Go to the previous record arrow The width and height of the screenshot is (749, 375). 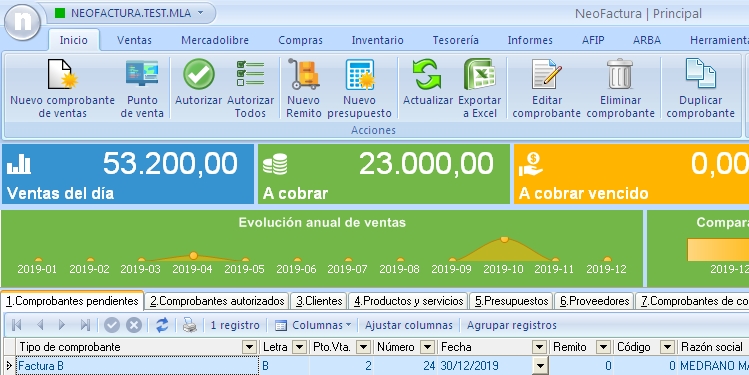pos(40,325)
